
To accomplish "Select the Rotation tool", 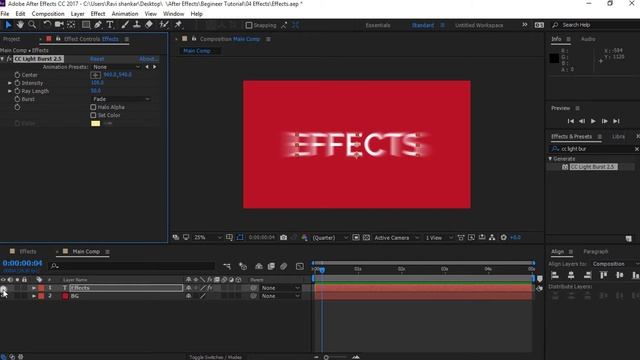I will [x=47, y=25].
